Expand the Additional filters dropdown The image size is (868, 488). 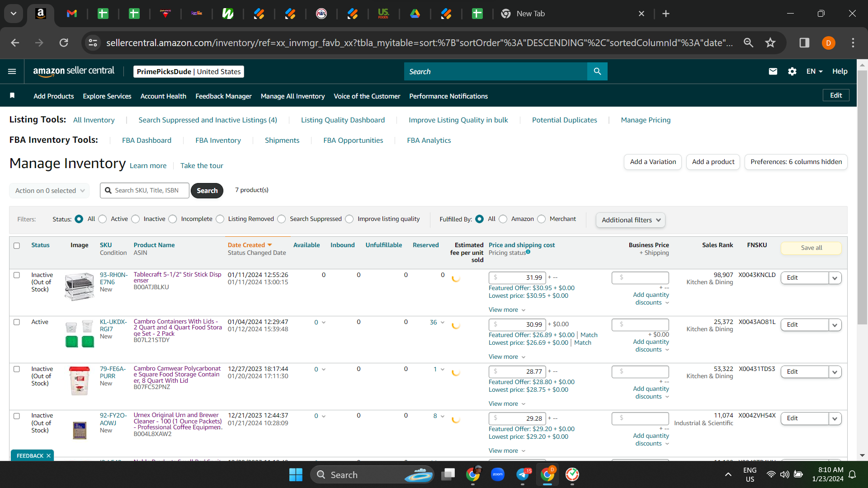click(631, 220)
